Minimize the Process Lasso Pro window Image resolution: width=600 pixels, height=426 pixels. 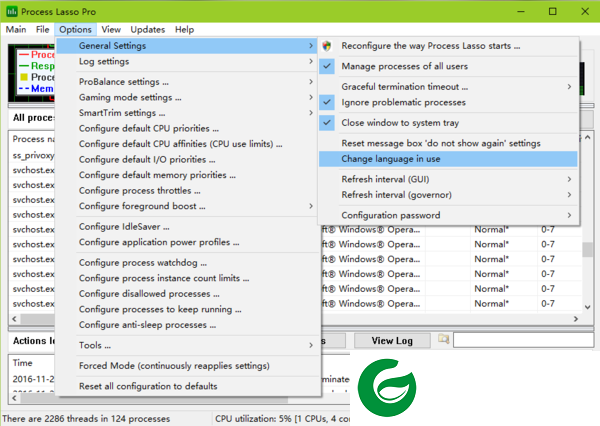(521, 11)
